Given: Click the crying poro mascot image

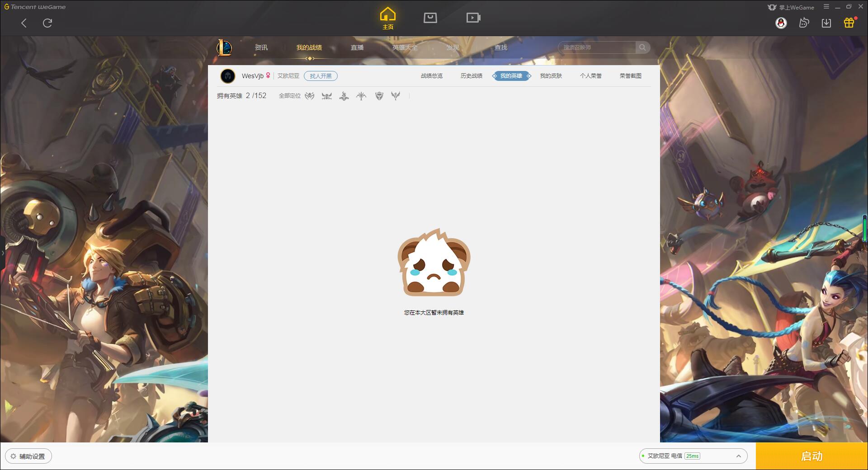Looking at the screenshot, I should [x=434, y=263].
